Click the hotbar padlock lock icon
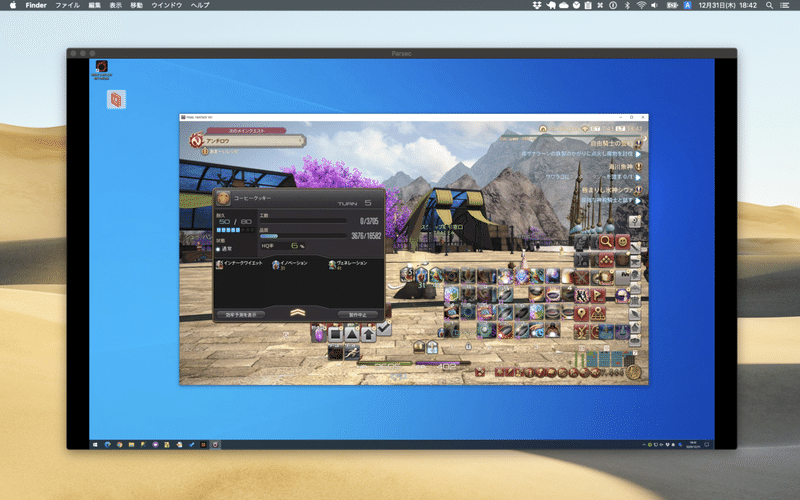This screenshot has height=500, width=800. pyautogui.click(x=468, y=347)
